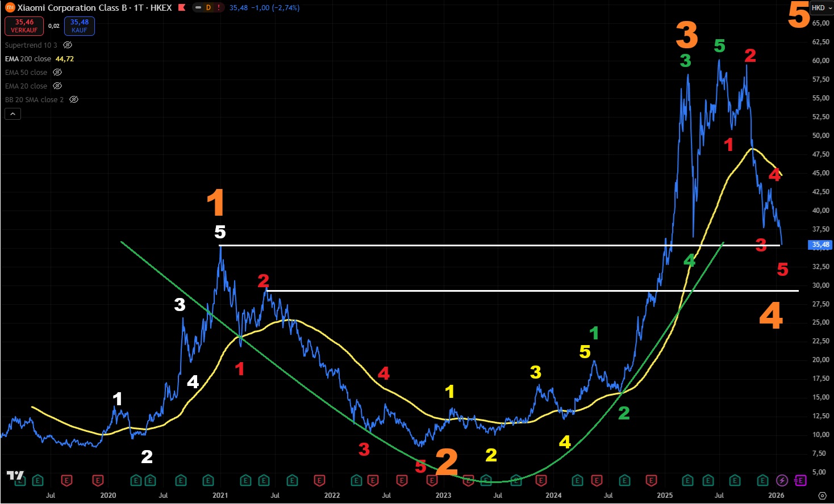Click the Xiaomi logo icon beside the symbol name
Image resolution: width=834 pixels, height=504 pixels.
coord(10,8)
